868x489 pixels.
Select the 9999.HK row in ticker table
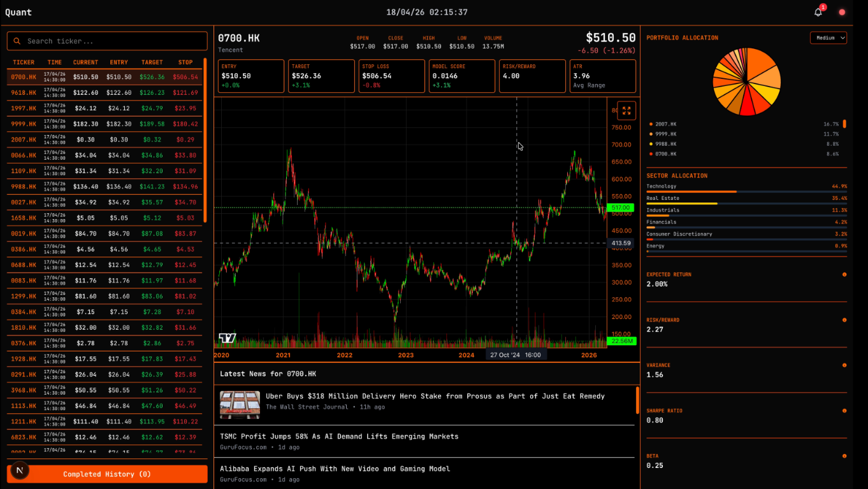105,124
